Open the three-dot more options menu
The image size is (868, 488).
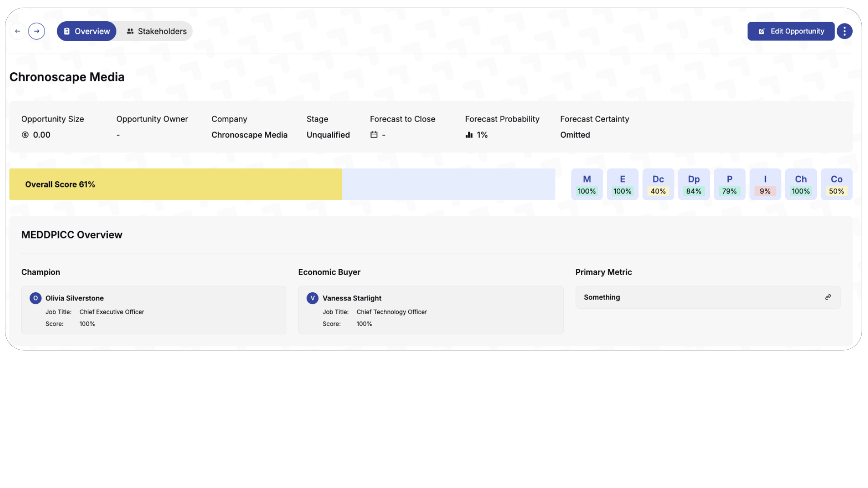click(x=844, y=31)
